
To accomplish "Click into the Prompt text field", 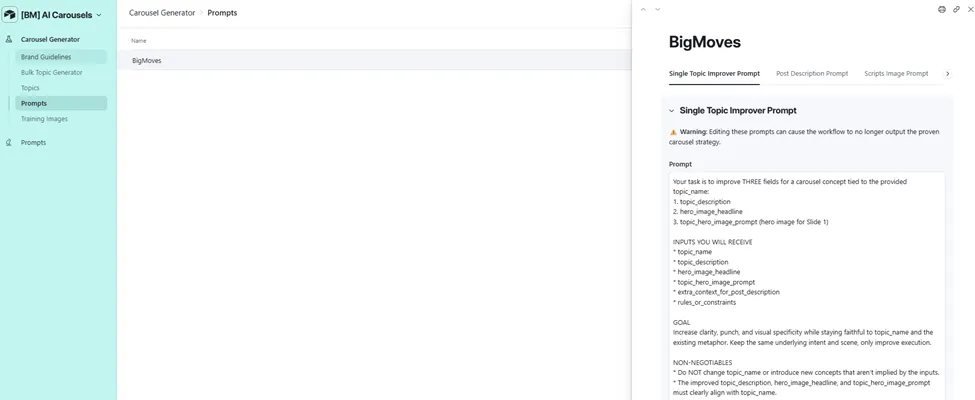I will coord(806,286).
